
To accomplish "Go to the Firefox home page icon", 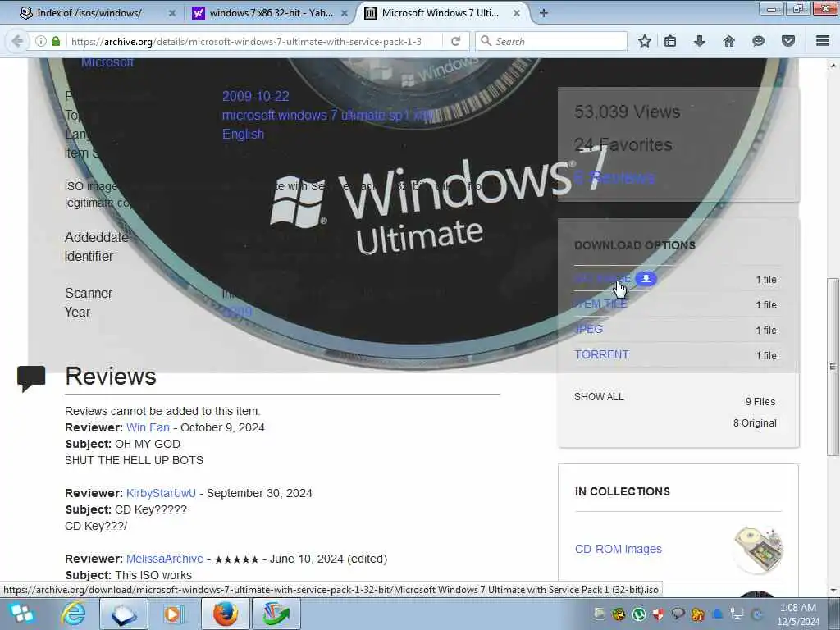I will (x=729, y=41).
